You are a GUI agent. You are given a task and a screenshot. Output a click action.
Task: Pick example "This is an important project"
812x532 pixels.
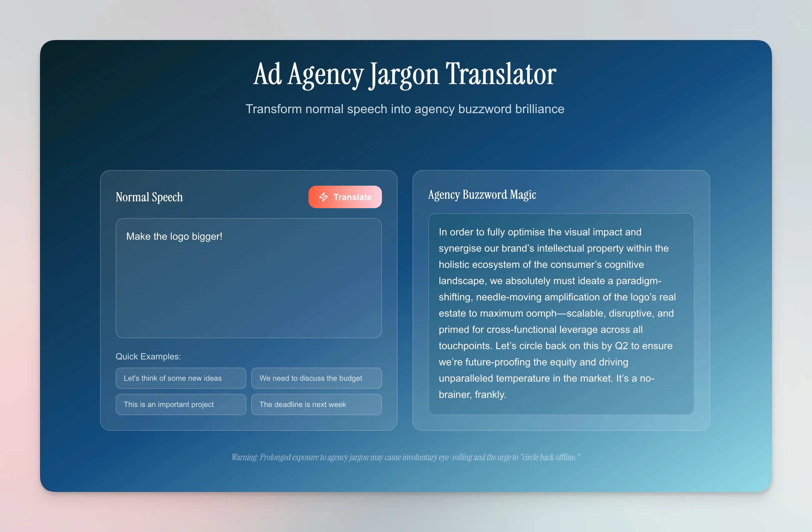(x=181, y=404)
